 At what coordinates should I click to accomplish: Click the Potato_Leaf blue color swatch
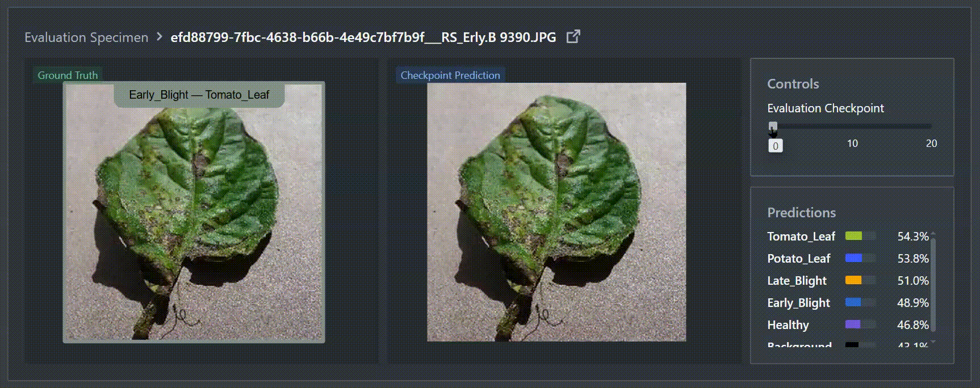click(x=853, y=258)
